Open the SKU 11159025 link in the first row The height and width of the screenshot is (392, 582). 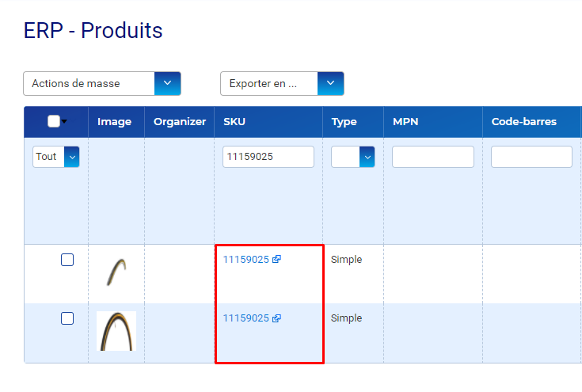click(245, 260)
